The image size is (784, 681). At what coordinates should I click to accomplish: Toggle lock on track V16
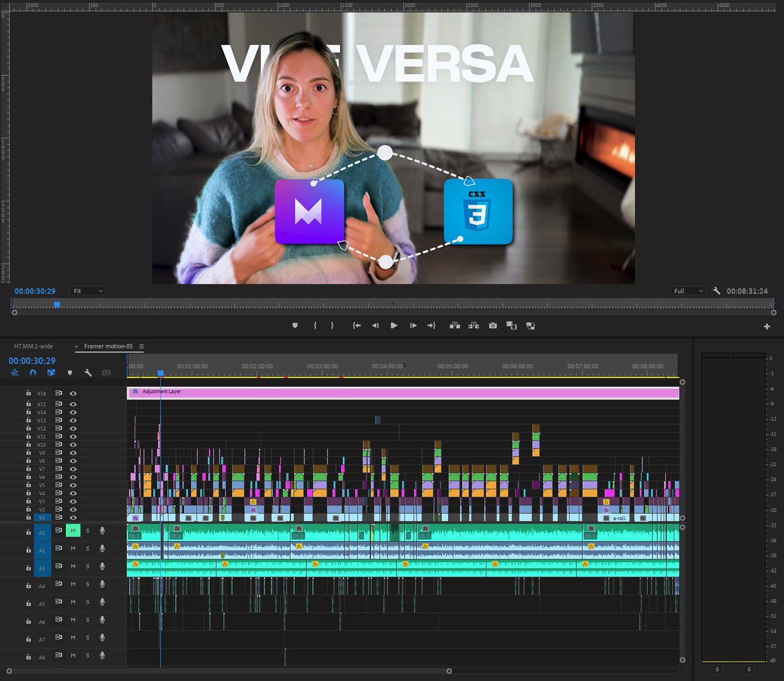28,393
